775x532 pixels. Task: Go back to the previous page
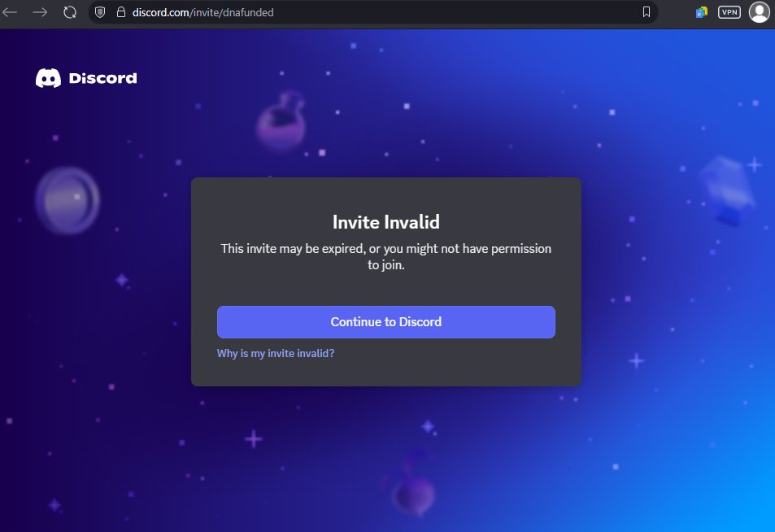(10, 12)
